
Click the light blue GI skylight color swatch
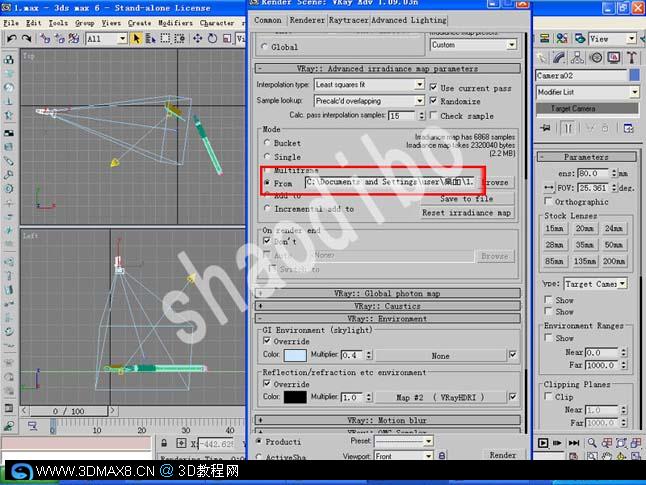tap(295, 355)
